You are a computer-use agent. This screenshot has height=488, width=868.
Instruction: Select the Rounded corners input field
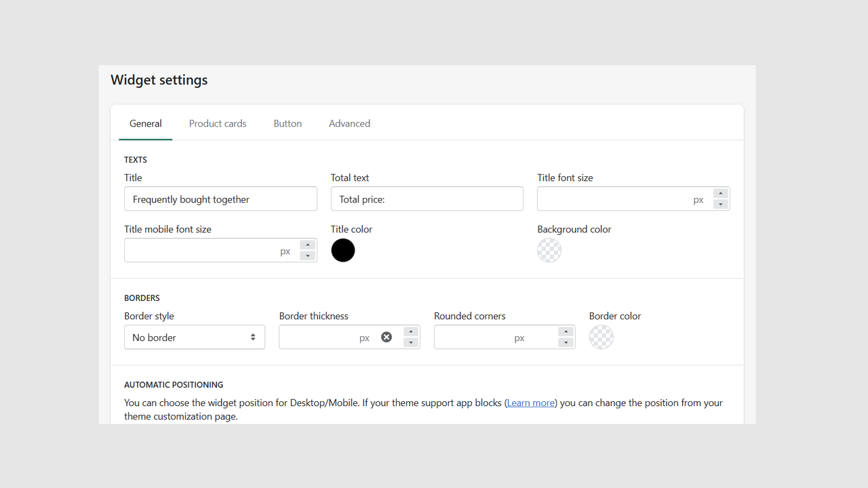(505, 338)
